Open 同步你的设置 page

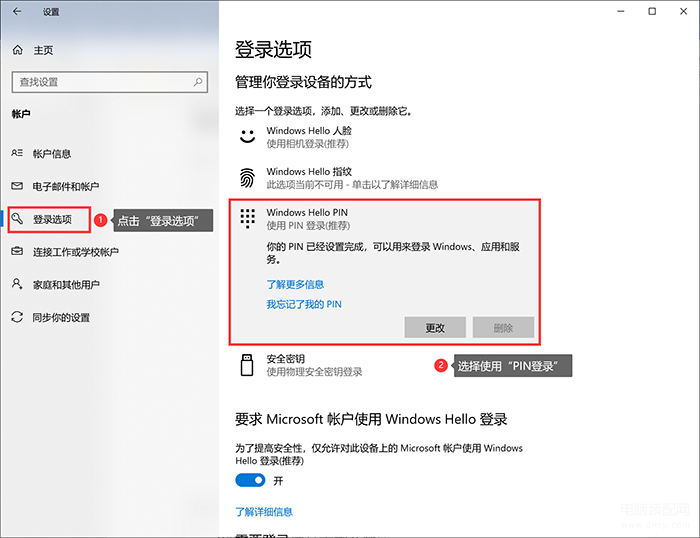tap(61, 317)
